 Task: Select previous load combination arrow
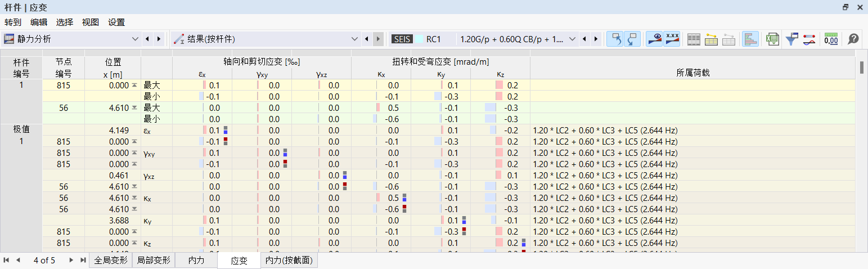click(584, 39)
